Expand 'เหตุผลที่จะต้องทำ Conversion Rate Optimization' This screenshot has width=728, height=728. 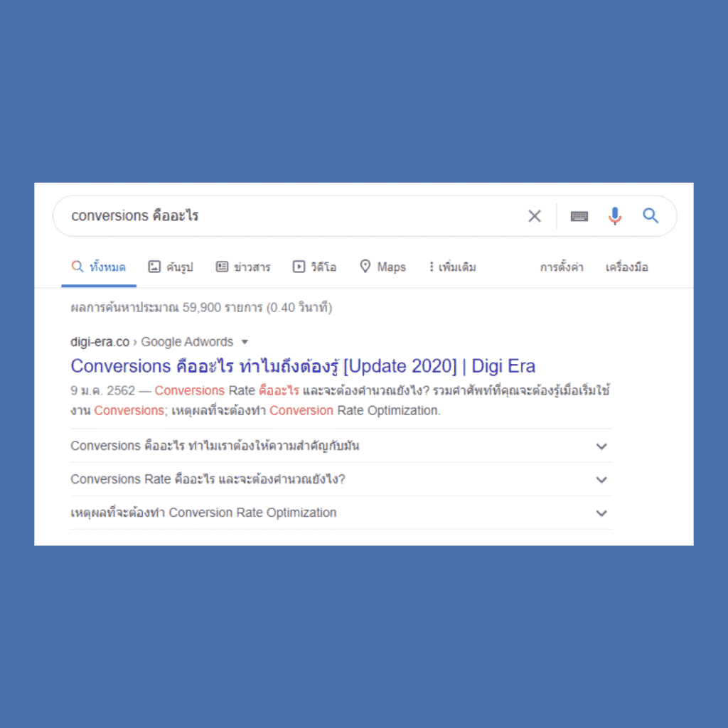point(601,513)
